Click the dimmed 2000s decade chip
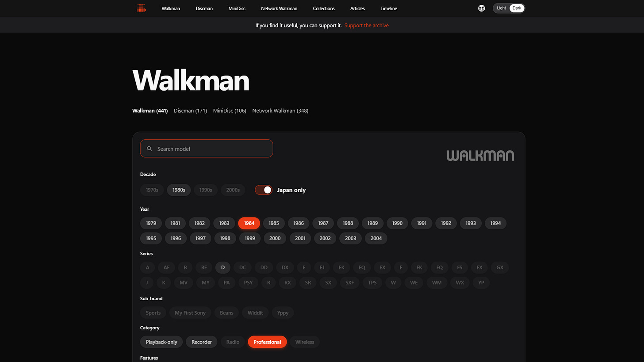The width and height of the screenshot is (644, 362). [x=233, y=190]
